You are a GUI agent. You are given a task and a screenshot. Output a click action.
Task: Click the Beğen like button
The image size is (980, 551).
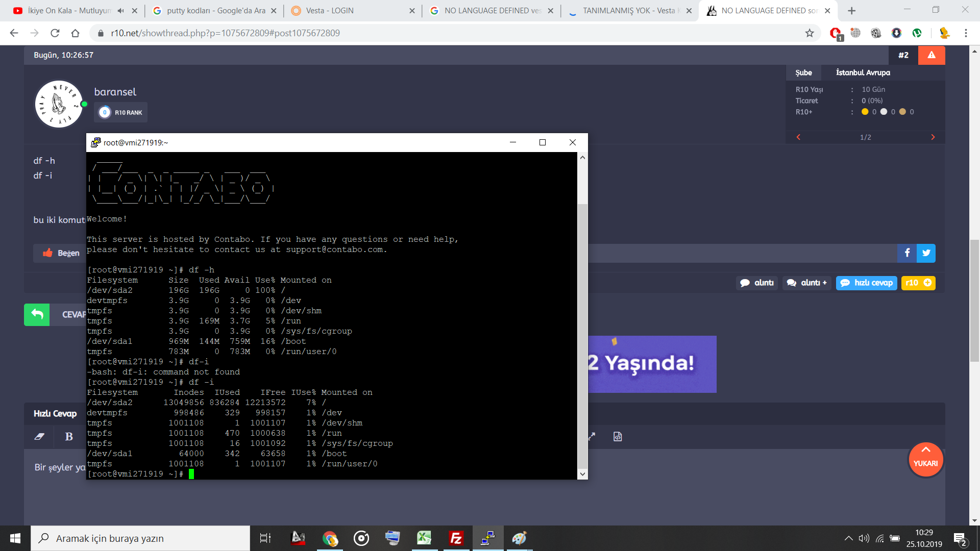point(61,253)
